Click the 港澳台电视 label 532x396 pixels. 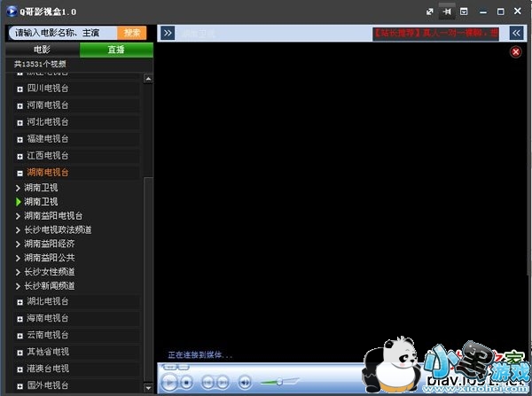(x=48, y=369)
